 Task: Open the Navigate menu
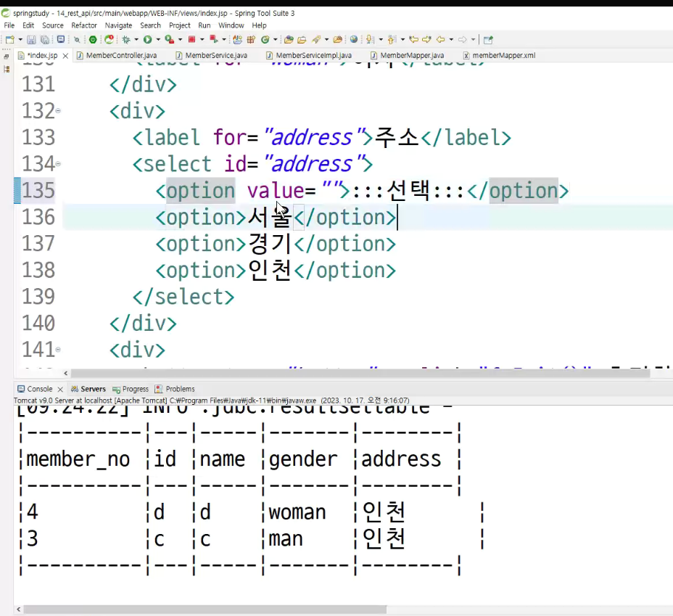[118, 25]
